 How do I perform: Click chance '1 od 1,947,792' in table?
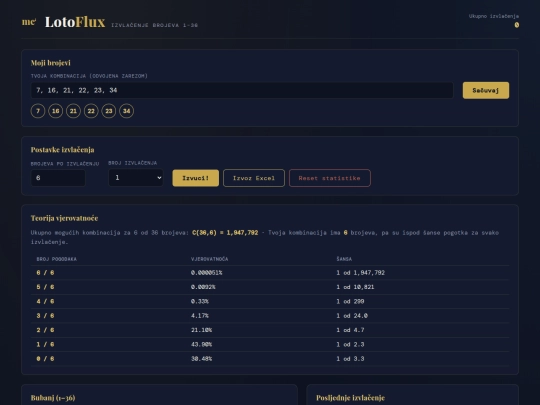coord(361,272)
